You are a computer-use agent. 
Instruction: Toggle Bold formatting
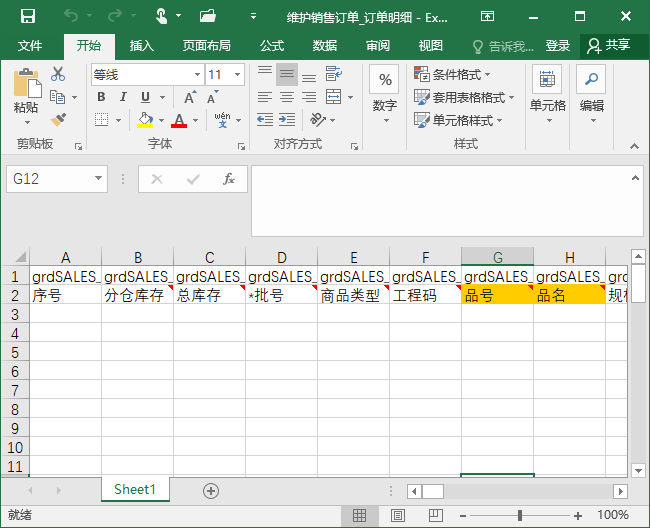pyautogui.click(x=101, y=97)
